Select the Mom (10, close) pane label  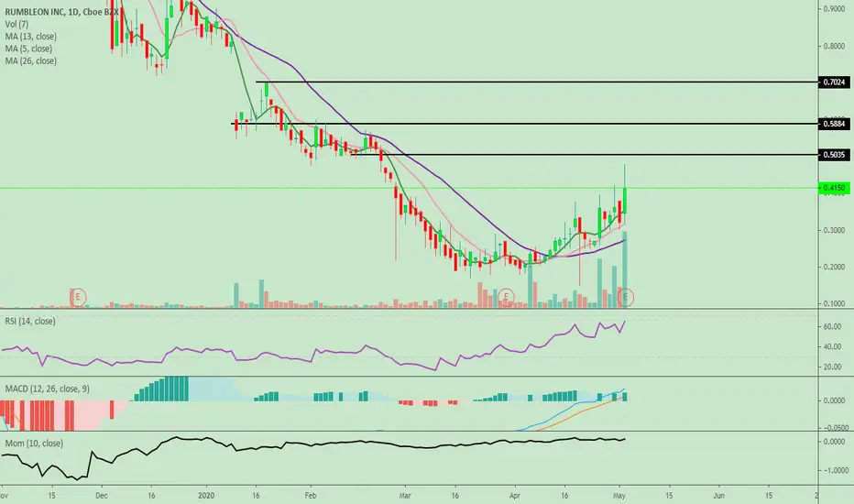pyautogui.click(x=34, y=443)
